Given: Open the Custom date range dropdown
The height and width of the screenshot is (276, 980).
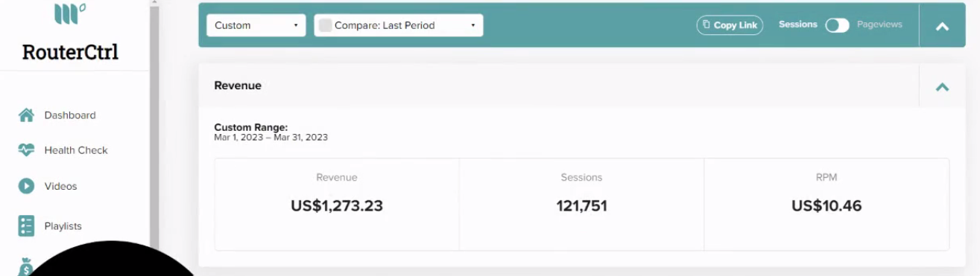Looking at the screenshot, I should click(x=256, y=25).
